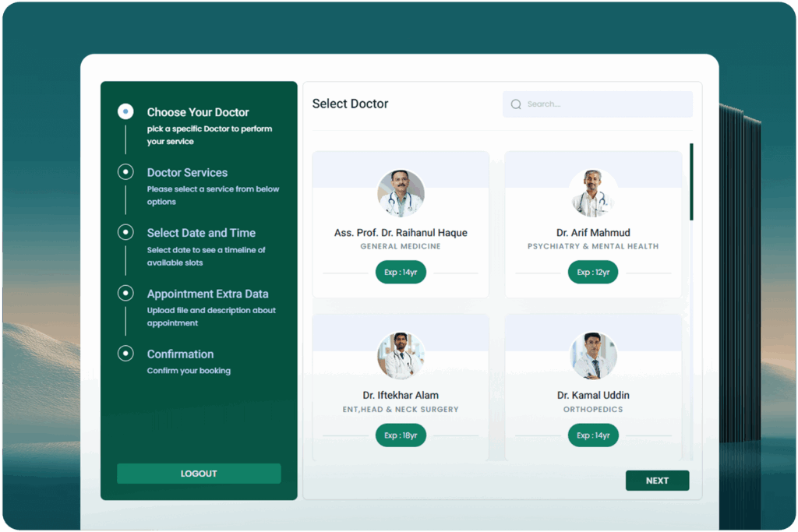Screen dimensions: 798x532
Task: Click the search magnifier icon
Action: click(516, 104)
